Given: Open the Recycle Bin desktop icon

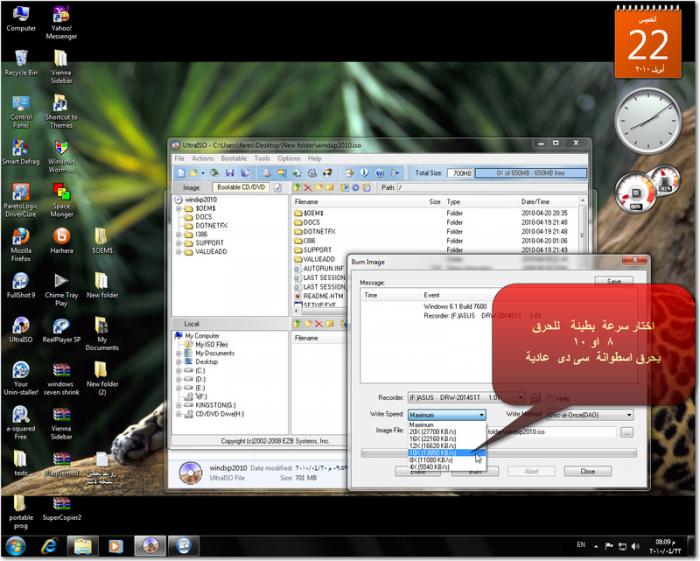Looking at the screenshot, I should click(x=21, y=62).
